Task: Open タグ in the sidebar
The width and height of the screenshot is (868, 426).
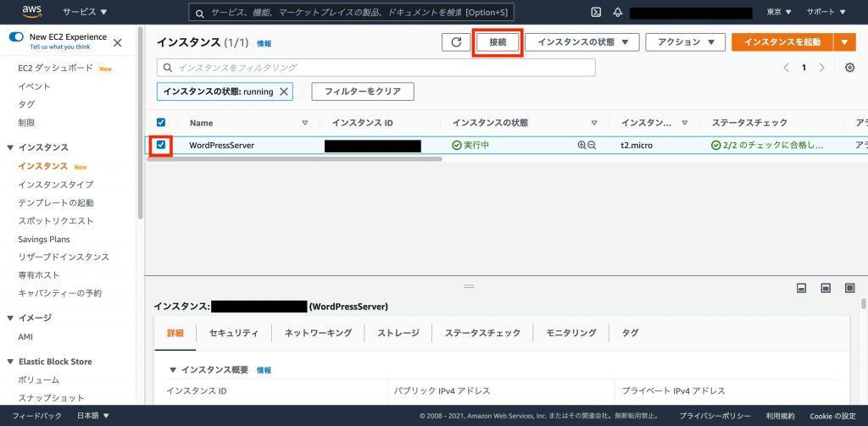Action: click(x=26, y=104)
